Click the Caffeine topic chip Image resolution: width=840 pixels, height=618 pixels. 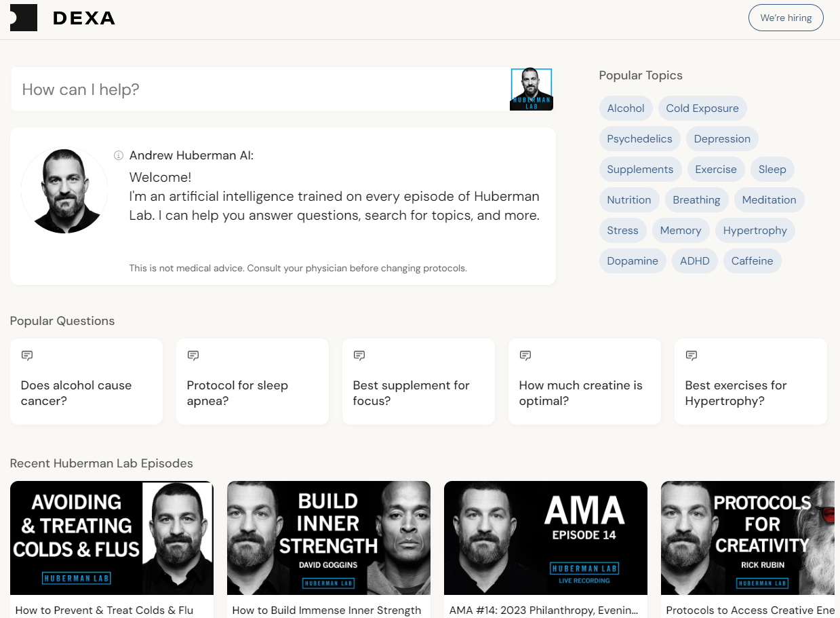pos(752,261)
